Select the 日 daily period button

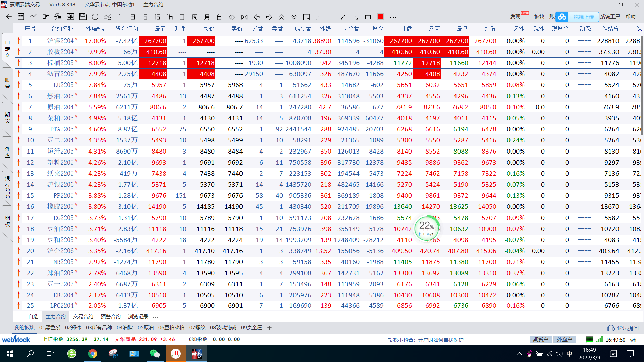(x=182, y=17)
